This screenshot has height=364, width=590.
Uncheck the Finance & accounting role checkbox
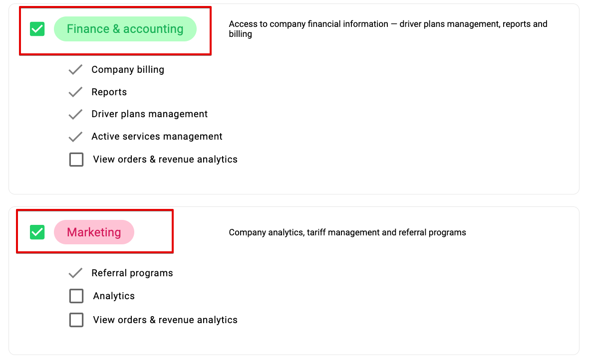click(37, 29)
